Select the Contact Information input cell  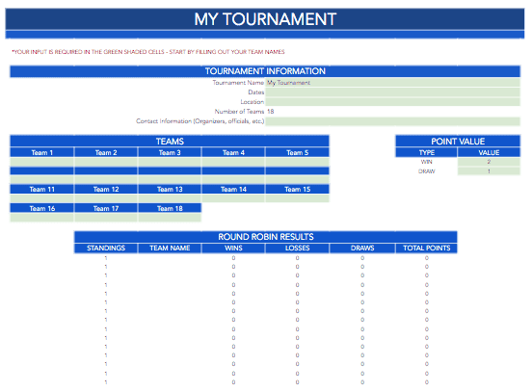pos(392,121)
